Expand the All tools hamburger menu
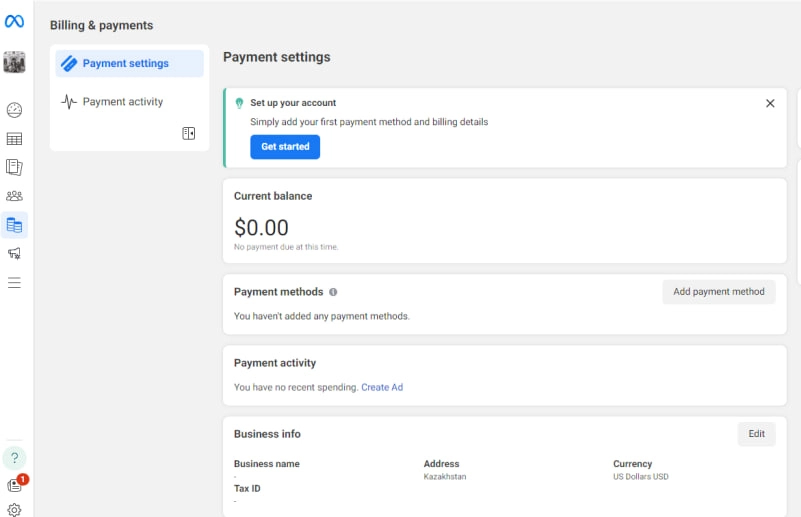Viewport: 801px width, 517px height. click(x=14, y=283)
